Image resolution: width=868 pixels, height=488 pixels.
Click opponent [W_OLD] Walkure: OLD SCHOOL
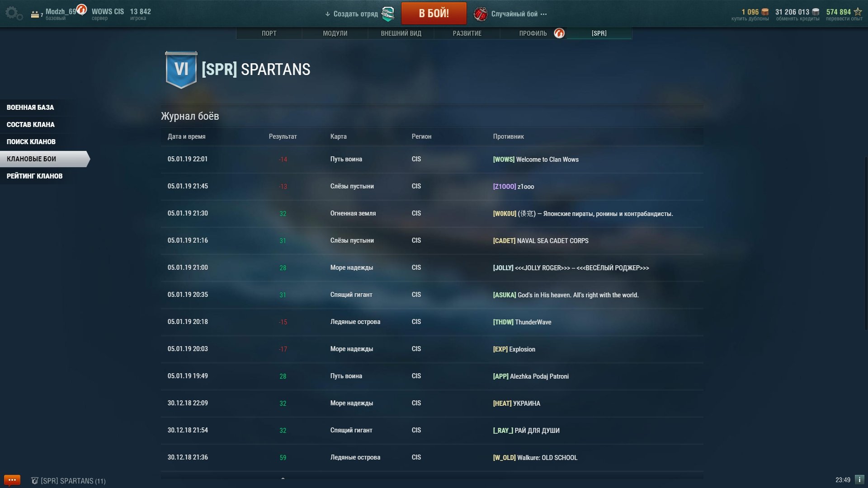tap(535, 458)
